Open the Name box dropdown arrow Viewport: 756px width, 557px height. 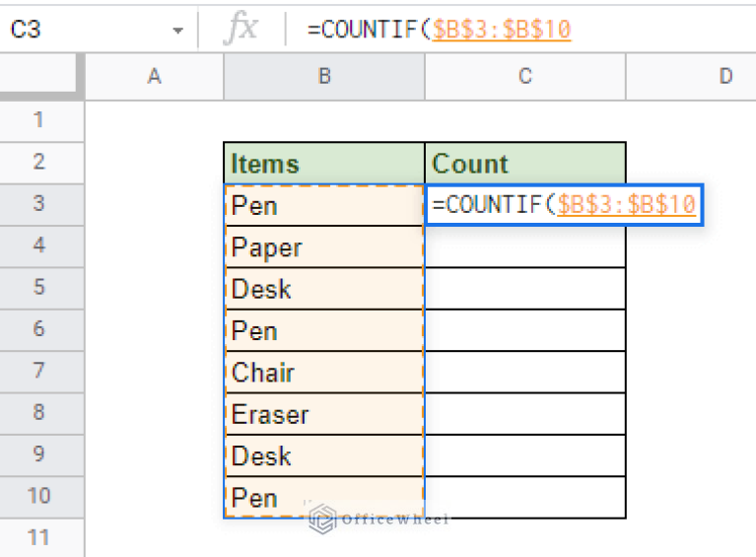click(x=177, y=31)
